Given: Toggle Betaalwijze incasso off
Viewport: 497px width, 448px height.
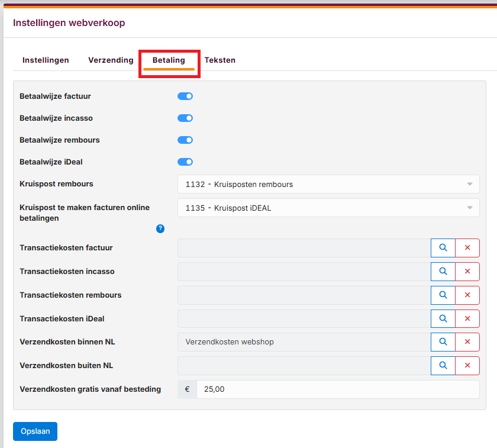Looking at the screenshot, I should pyautogui.click(x=185, y=118).
